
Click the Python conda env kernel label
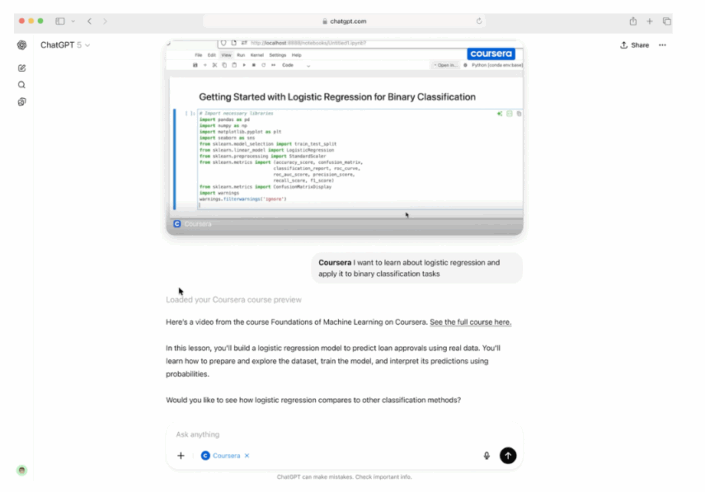pos(496,65)
